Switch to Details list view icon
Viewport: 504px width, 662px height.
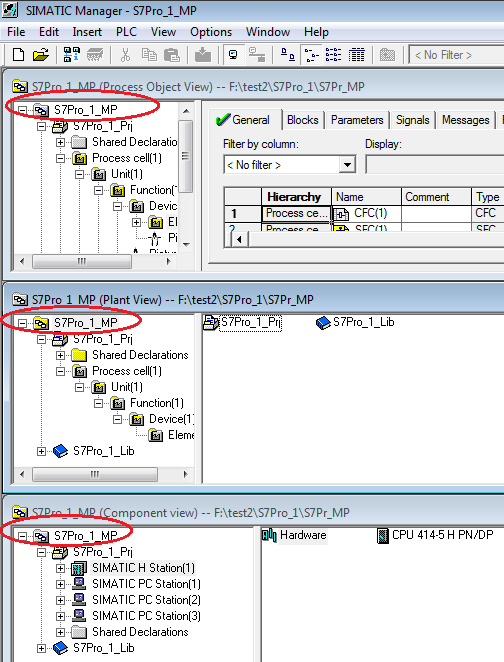[357, 55]
